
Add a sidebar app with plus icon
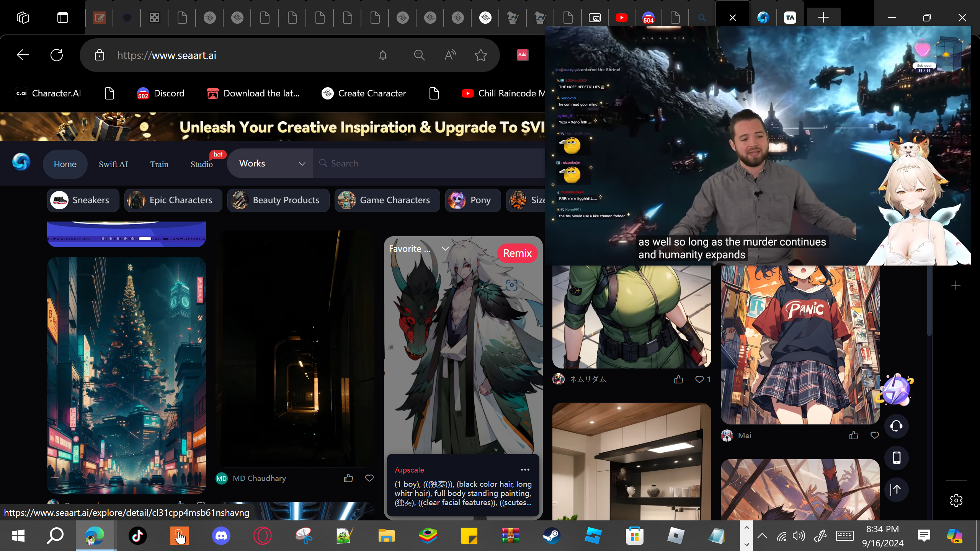[956, 285]
